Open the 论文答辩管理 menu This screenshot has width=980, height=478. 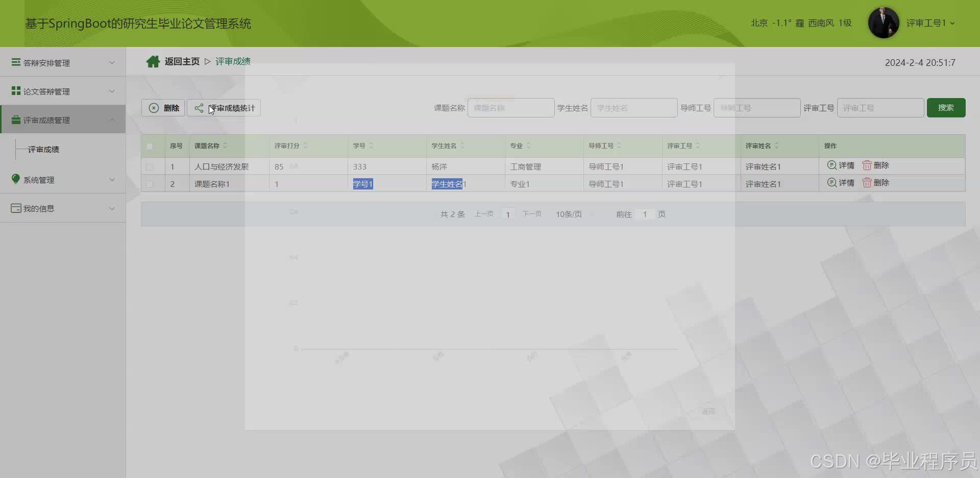(x=63, y=91)
